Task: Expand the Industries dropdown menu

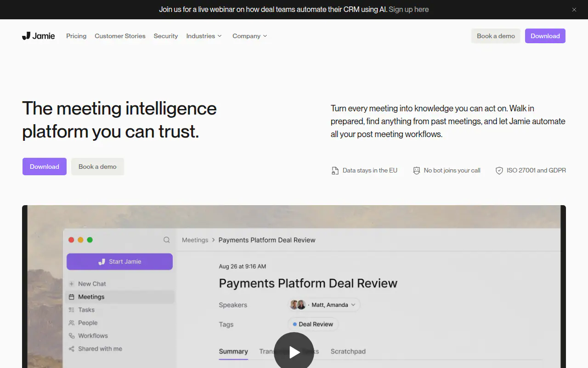Action: tap(204, 36)
